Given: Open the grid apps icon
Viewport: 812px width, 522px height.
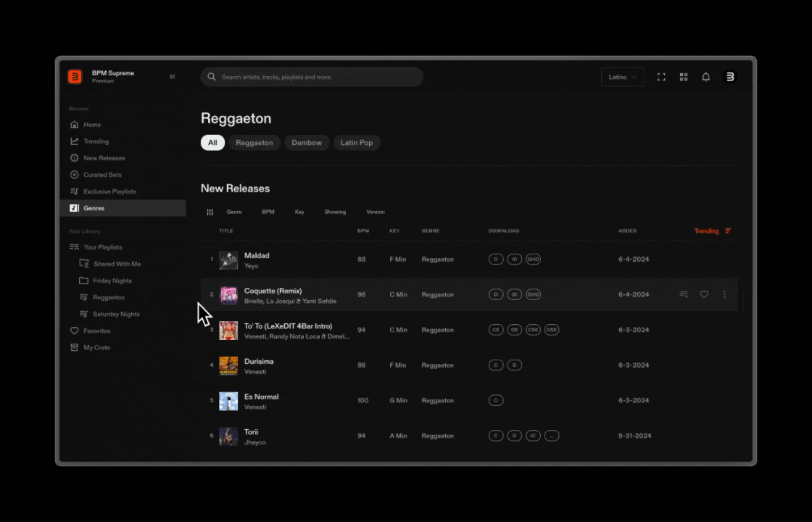Looking at the screenshot, I should [684, 77].
